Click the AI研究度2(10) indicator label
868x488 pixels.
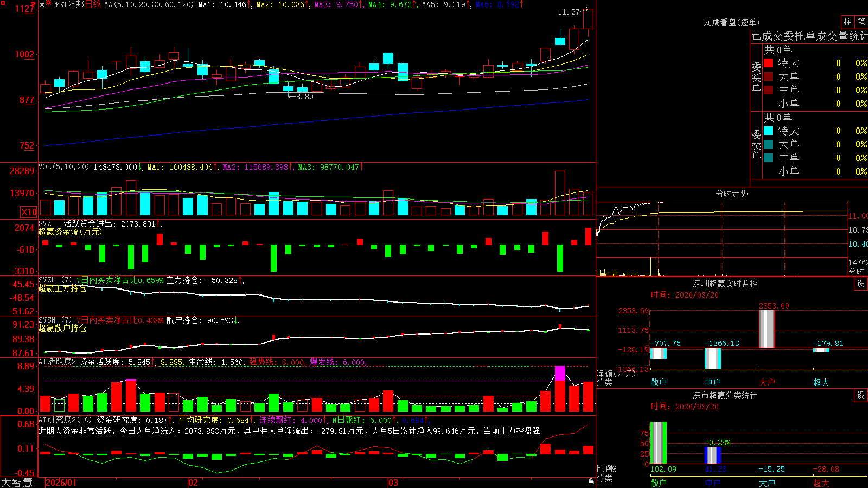[65, 420]
